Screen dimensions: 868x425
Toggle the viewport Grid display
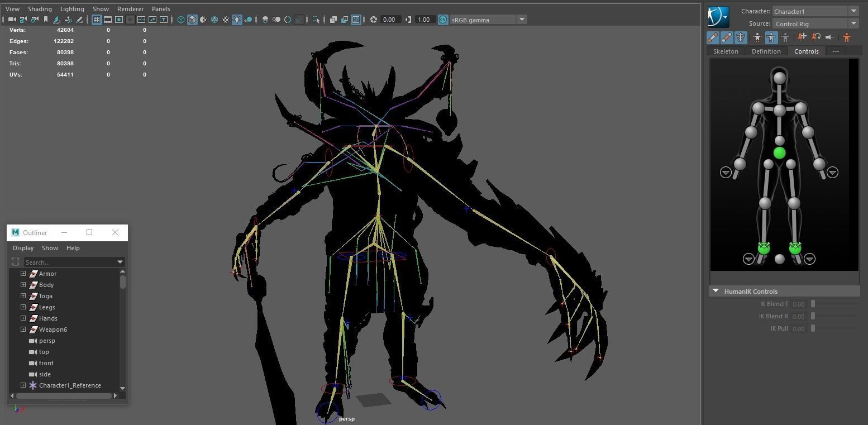pyautogui.click(x=97, y=20)
